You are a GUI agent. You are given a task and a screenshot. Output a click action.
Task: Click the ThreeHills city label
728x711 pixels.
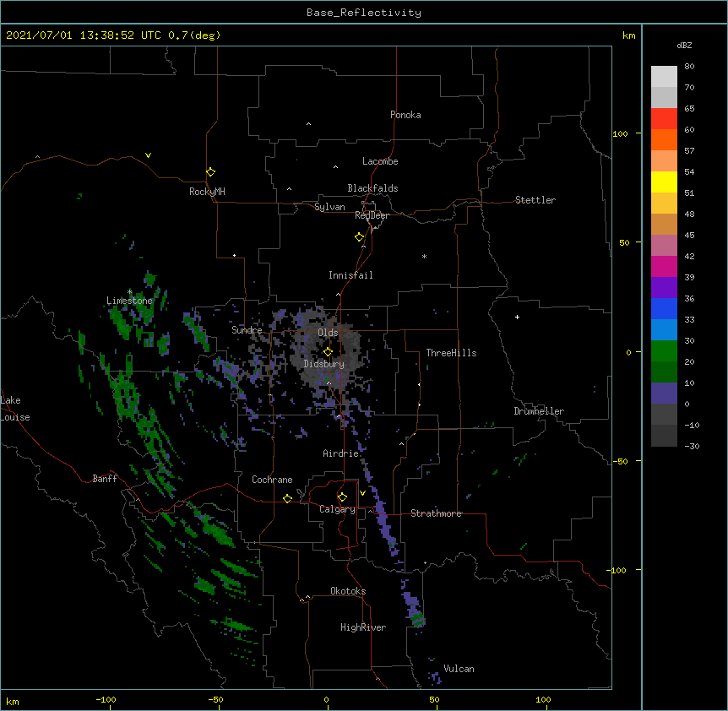click(451, 353)
